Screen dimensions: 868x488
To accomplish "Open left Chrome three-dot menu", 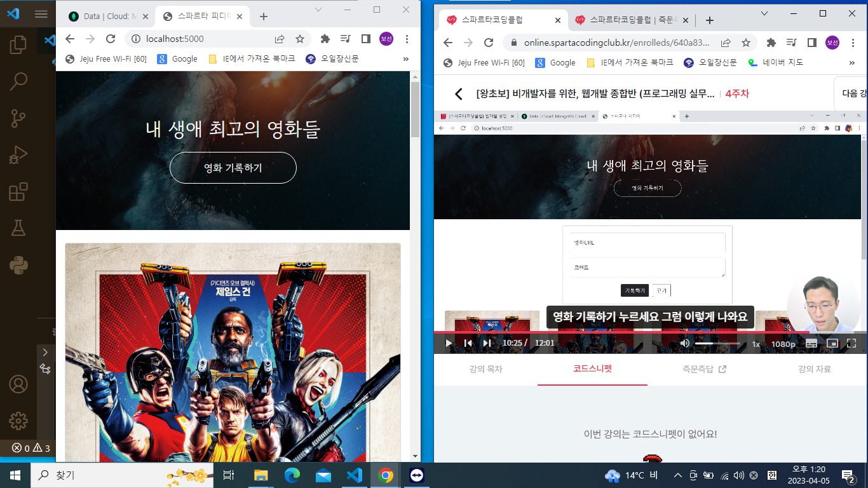I will [407, 39].
